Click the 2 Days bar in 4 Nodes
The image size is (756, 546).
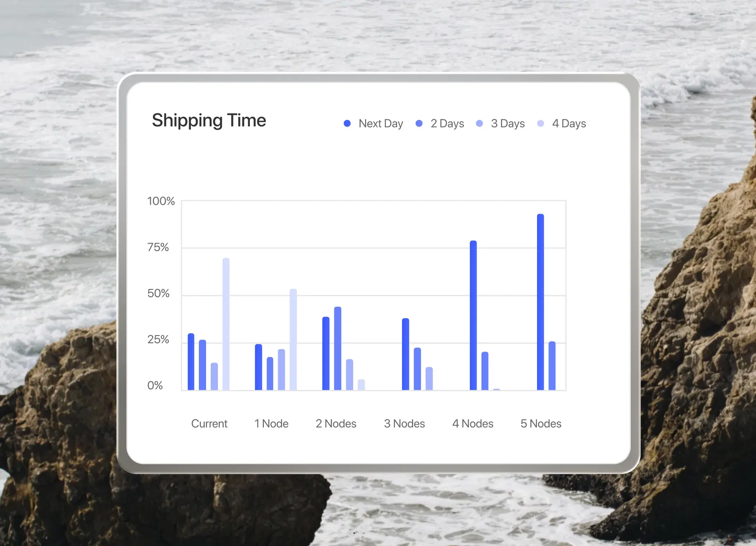point(485,371)
